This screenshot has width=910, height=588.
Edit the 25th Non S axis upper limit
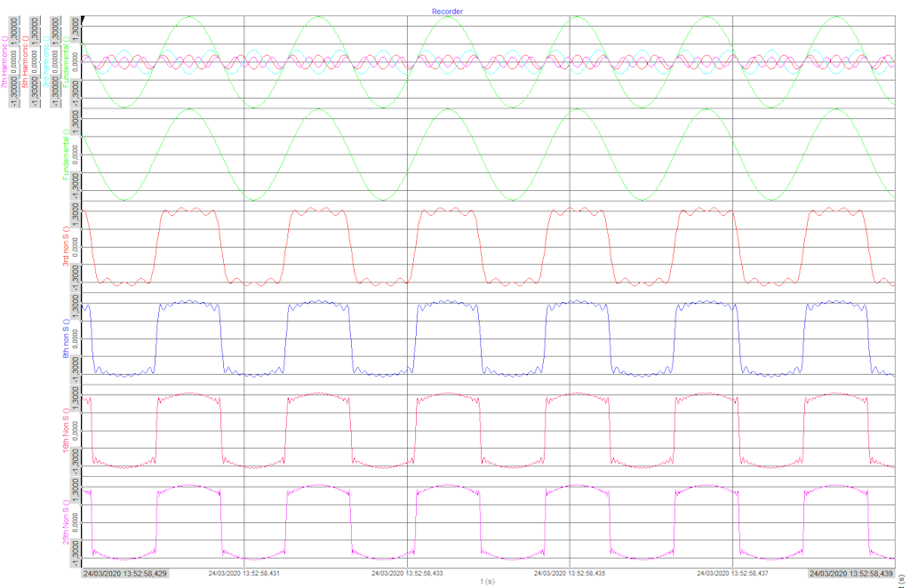point(76,489)
